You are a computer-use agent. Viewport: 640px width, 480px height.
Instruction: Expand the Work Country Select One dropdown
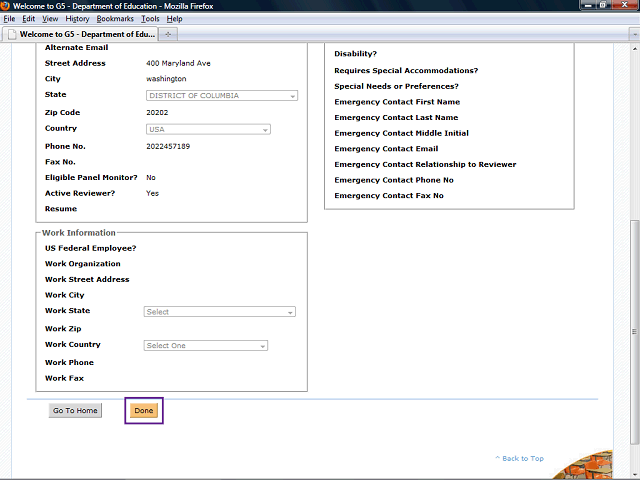[x=206, y=346]
